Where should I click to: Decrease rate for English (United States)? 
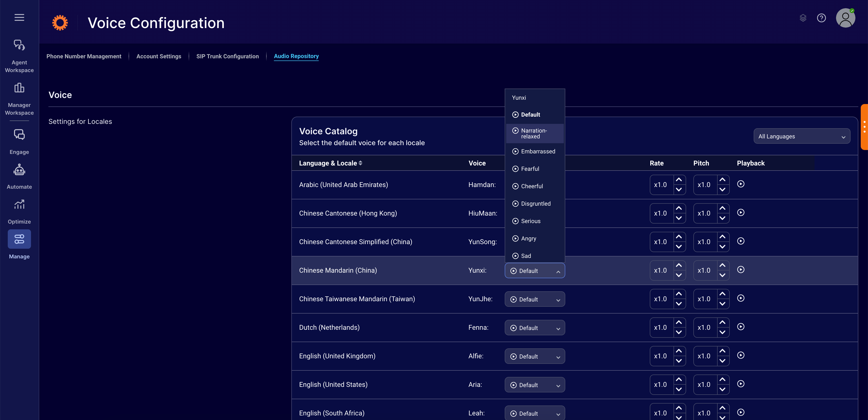click(x=679, y=389)
